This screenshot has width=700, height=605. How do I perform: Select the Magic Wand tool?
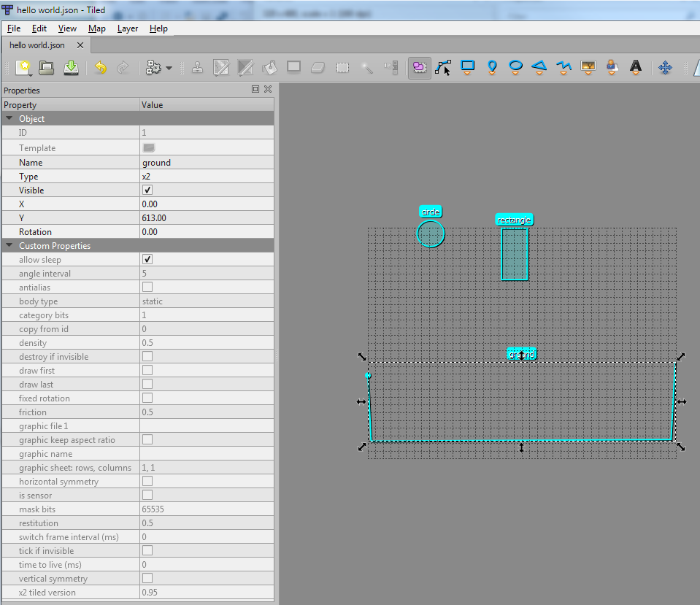click(x=367, y=68)
